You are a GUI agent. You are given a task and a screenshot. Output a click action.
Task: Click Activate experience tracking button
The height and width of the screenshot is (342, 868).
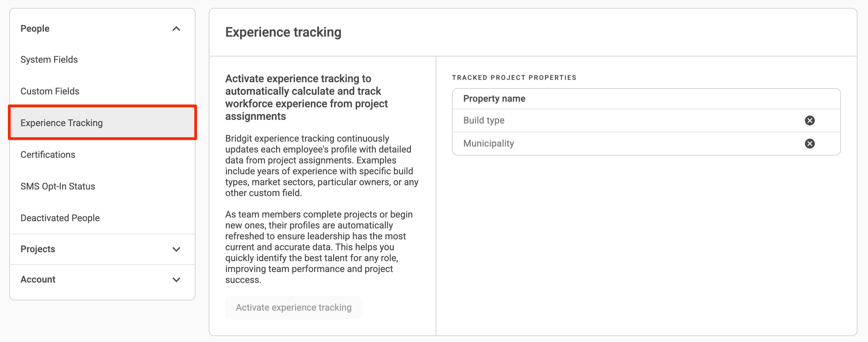(x=293, y=307)
